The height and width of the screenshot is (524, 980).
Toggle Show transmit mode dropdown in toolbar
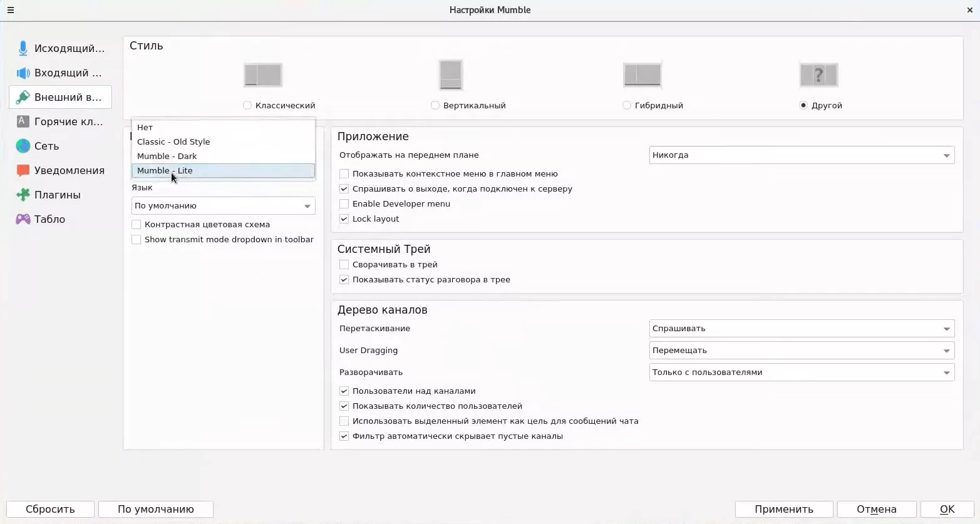[x=137, y=240]
